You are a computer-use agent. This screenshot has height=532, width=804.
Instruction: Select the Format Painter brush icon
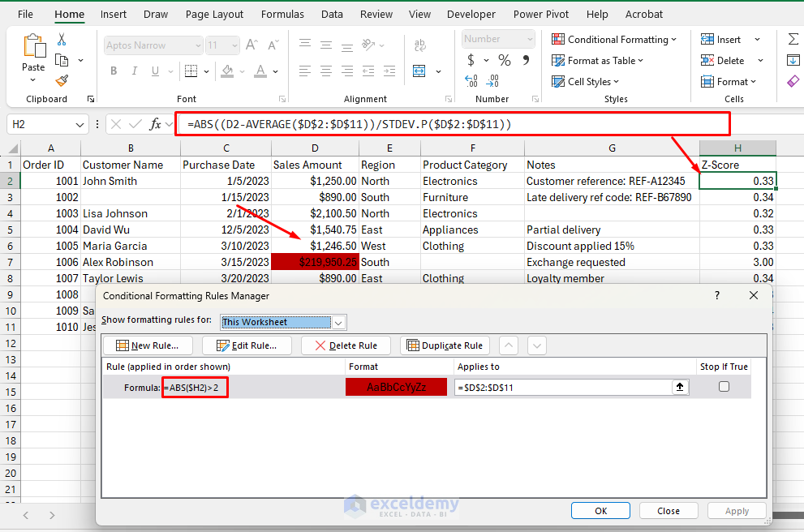click(62, 80)
